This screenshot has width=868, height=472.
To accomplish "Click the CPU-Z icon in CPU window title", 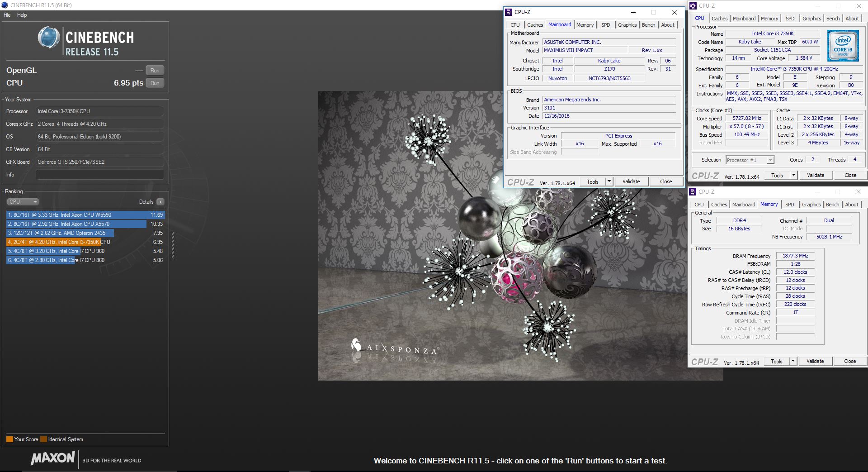I will [x=693, y=6].
